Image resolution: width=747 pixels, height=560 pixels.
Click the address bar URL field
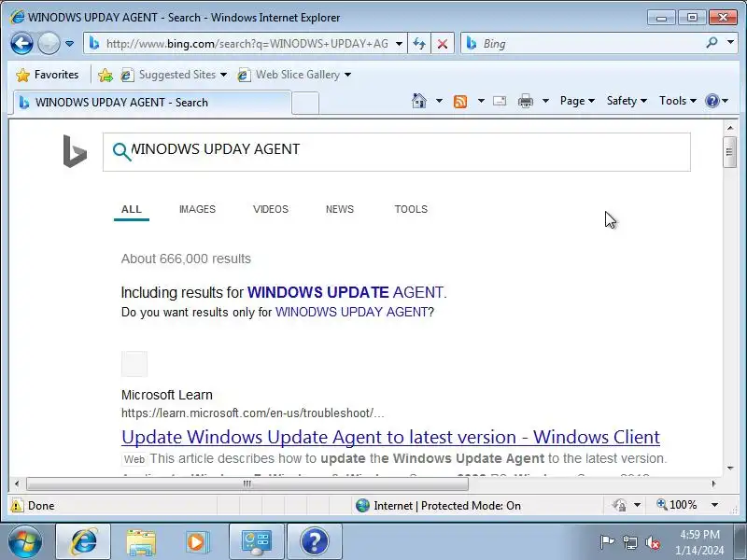tap(247, 44)
